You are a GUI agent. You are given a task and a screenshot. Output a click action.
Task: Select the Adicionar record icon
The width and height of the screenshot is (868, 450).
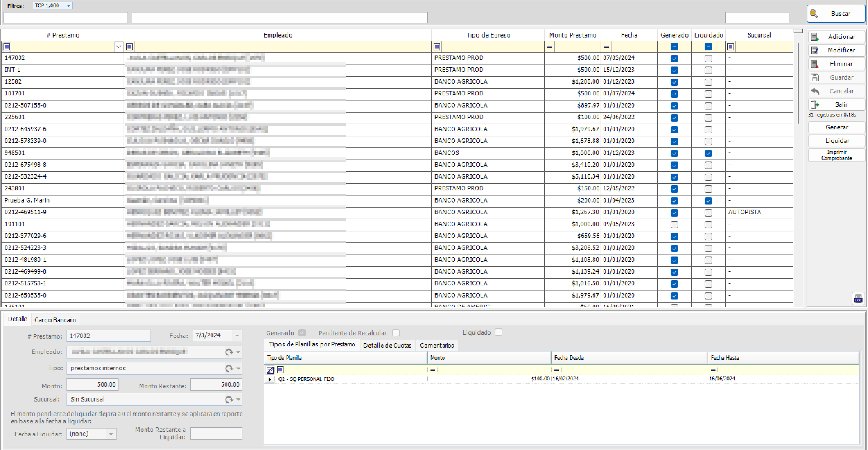click(816, 37)
